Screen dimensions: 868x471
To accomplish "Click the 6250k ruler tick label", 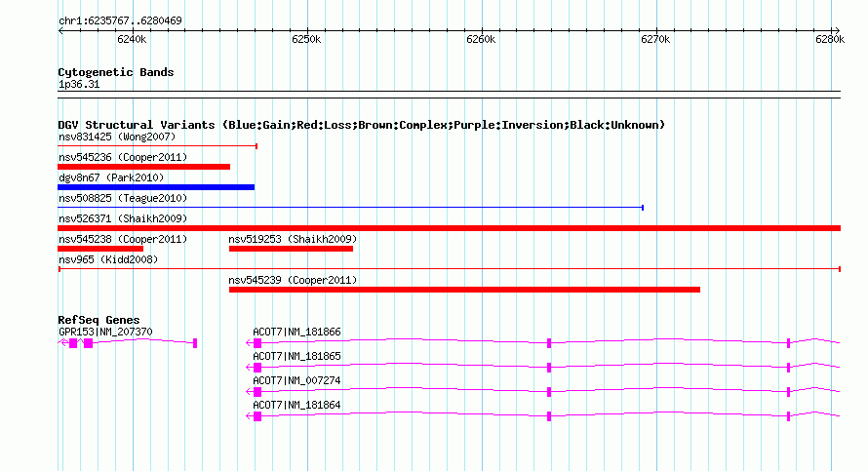I will (306, 39).
